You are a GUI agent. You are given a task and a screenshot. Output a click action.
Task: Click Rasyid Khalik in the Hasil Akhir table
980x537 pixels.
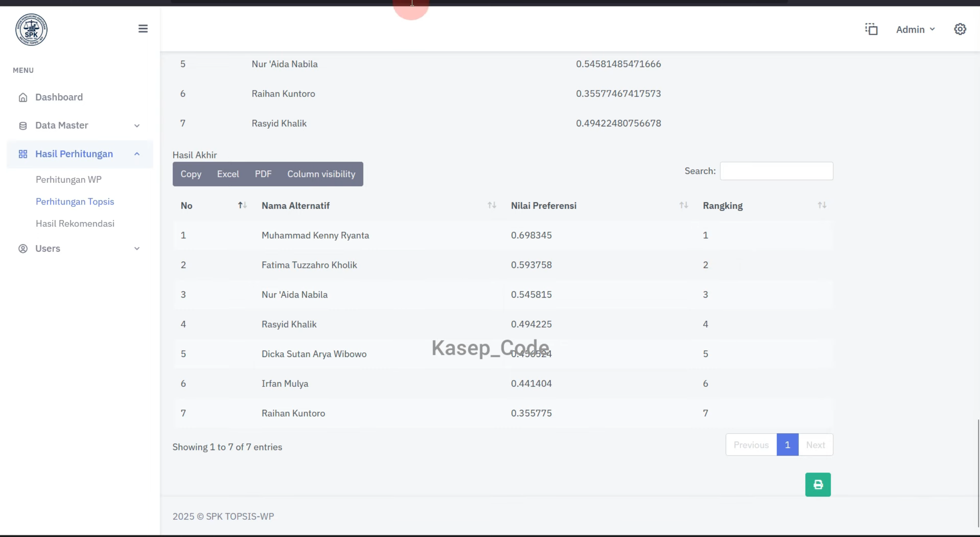click(x=289, y=324)
